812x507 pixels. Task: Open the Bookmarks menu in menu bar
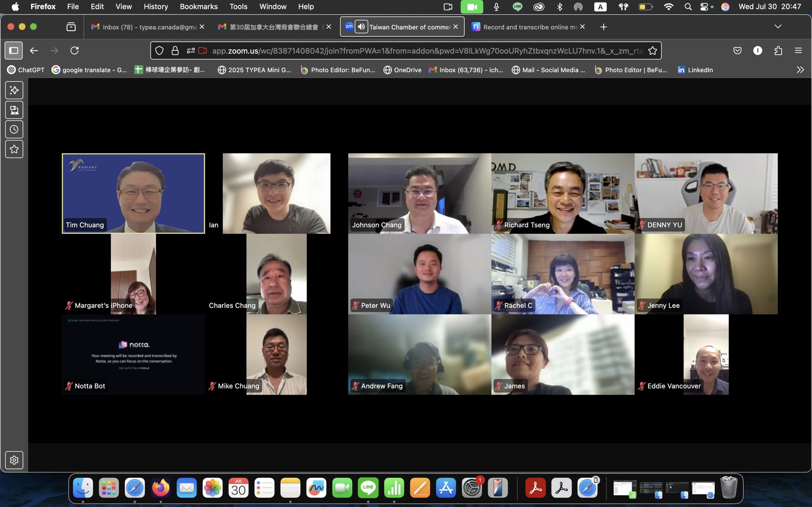click(x=198, y=7)
